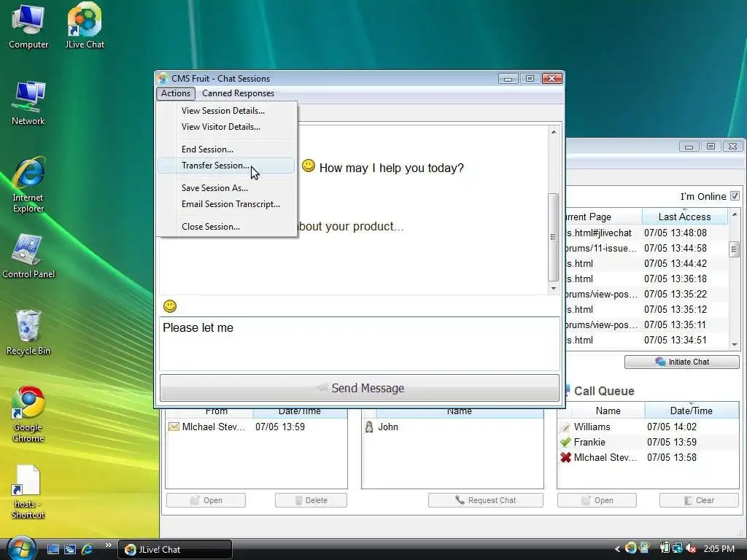This screenshot has width=747, height=560.
Task: Select visitor row with 07/05 13:48:08
Action: (x=646, y=233)
